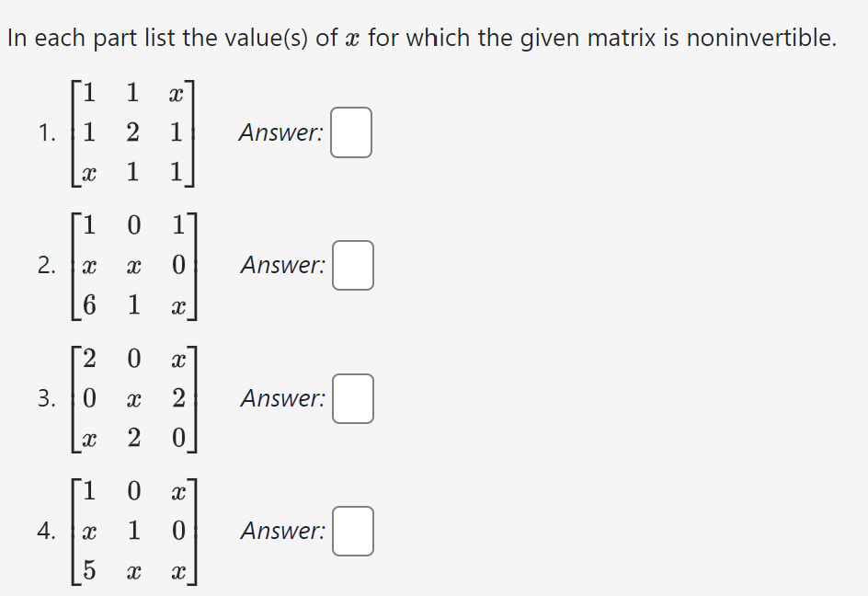Click the 6 entry in matrix 2
This screenshot has height=596, width=868.
(x=89, y=305)
